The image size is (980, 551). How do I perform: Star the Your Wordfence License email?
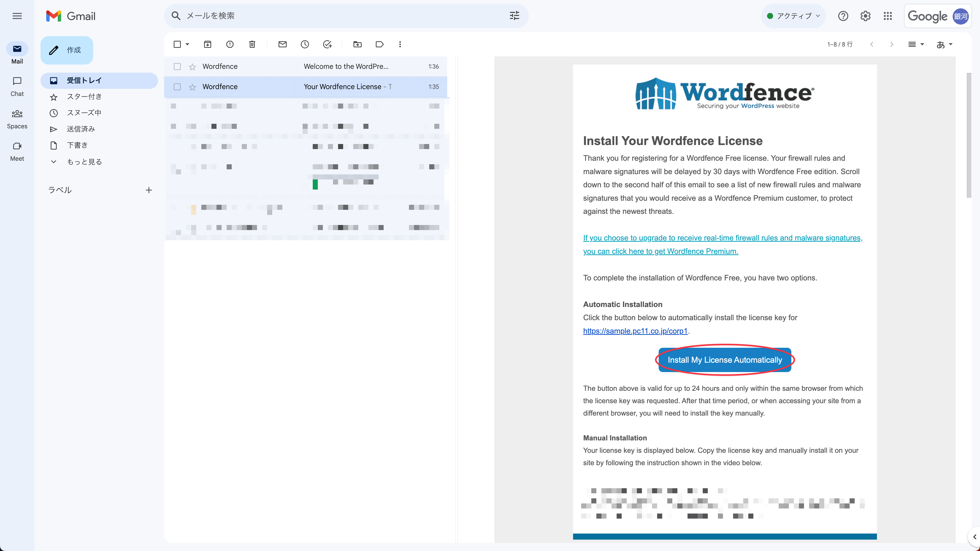192,87
